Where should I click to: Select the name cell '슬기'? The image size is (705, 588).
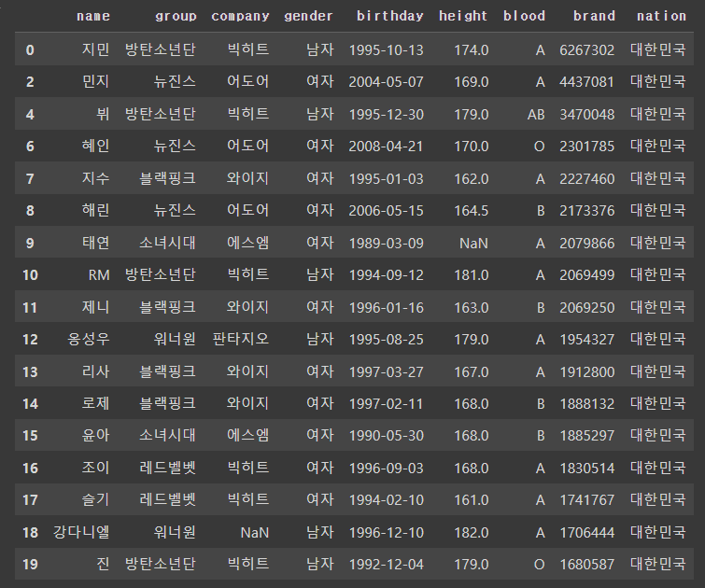[95, 499]
